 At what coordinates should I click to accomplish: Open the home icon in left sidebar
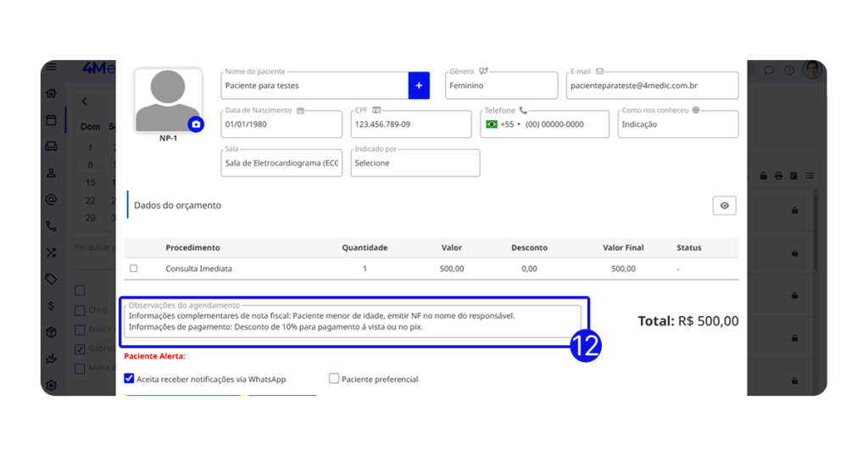tap(52, 93)
